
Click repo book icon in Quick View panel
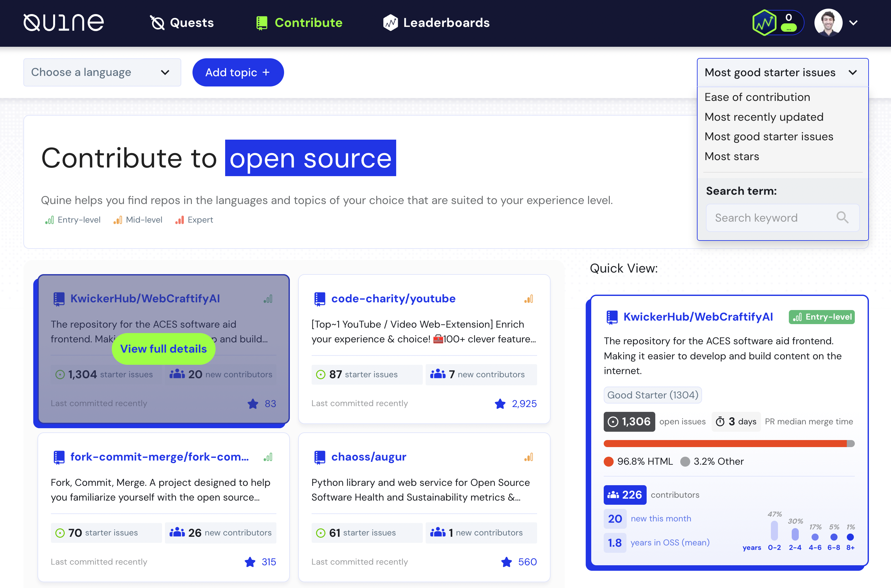coord(612,317)
